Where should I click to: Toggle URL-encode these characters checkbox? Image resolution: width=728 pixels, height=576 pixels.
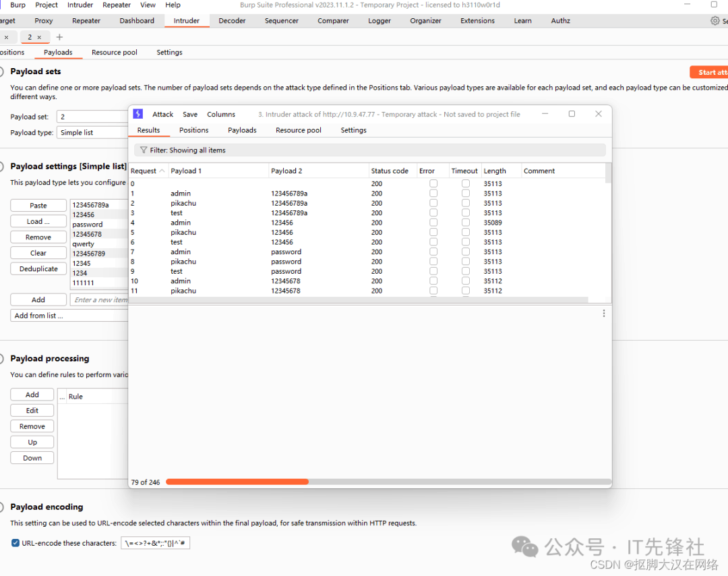point(16,543)
